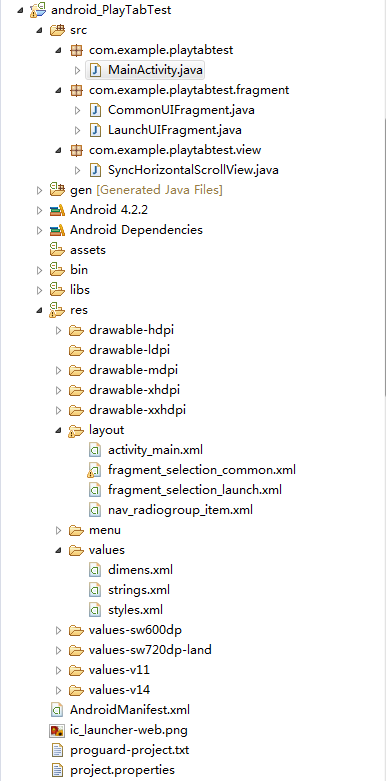The height and width of the screenshot is (781, 386).
Task: Click the Android 4.2.2 library icon
Action: pyautogui.click(x=57, y=210)
